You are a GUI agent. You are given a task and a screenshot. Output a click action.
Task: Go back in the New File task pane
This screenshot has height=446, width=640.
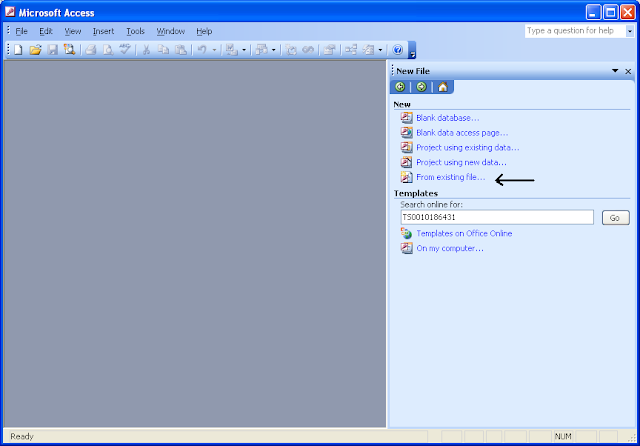pyautogui.click(x=400, y=87)
